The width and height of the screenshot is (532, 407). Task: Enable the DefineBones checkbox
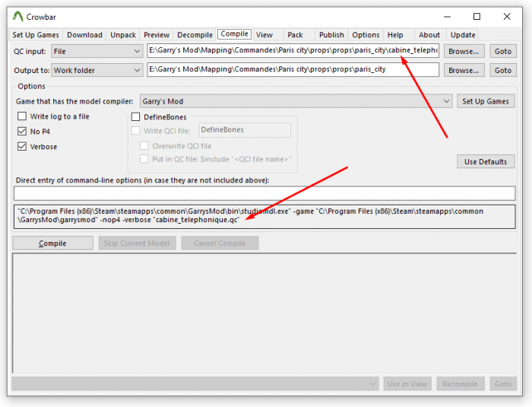[x=136, y=117]
